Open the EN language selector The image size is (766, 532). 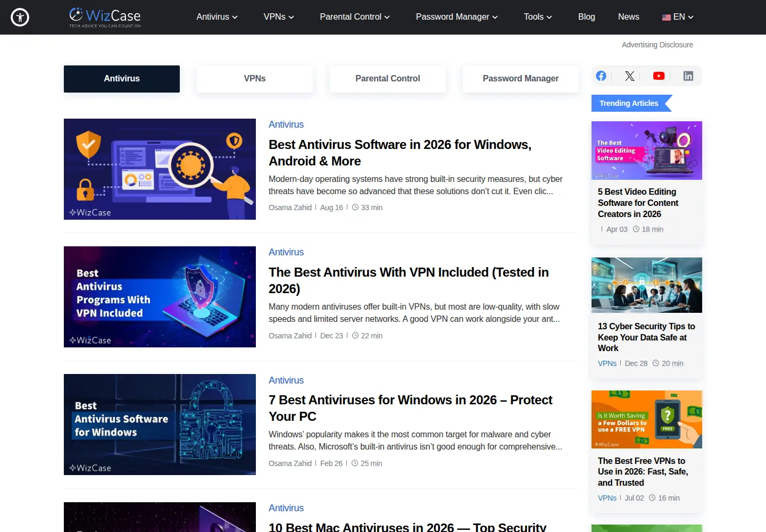[678, 17]
